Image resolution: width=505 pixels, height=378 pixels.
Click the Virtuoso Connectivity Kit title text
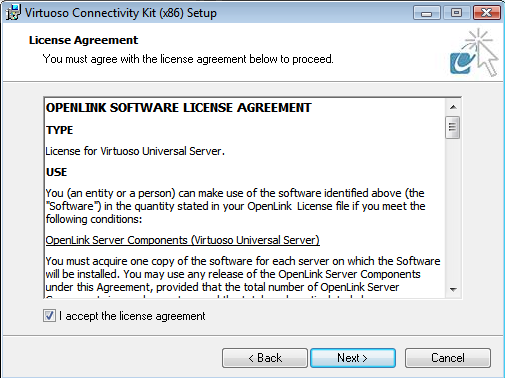pos(121,13)
